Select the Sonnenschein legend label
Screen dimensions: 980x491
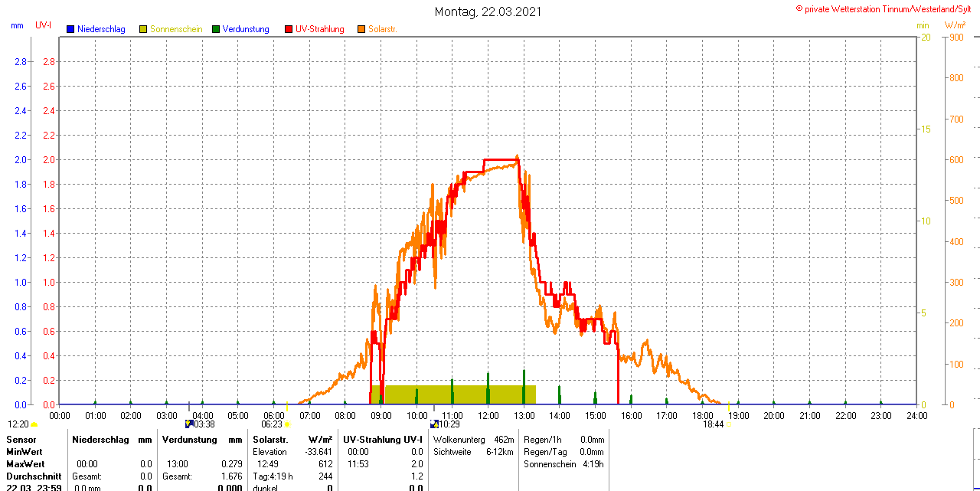[x=176, y=29]
